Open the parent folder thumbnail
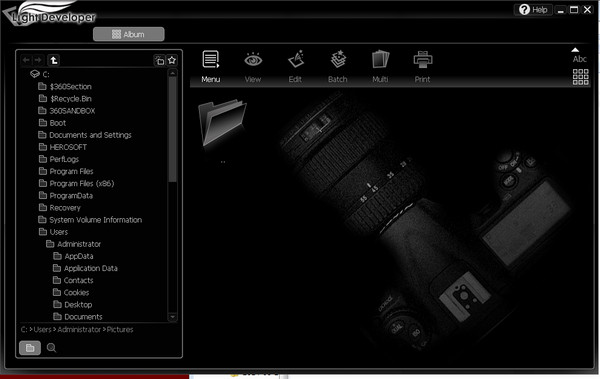The height and width of the screenshot is (379, 600). (223, 124)
